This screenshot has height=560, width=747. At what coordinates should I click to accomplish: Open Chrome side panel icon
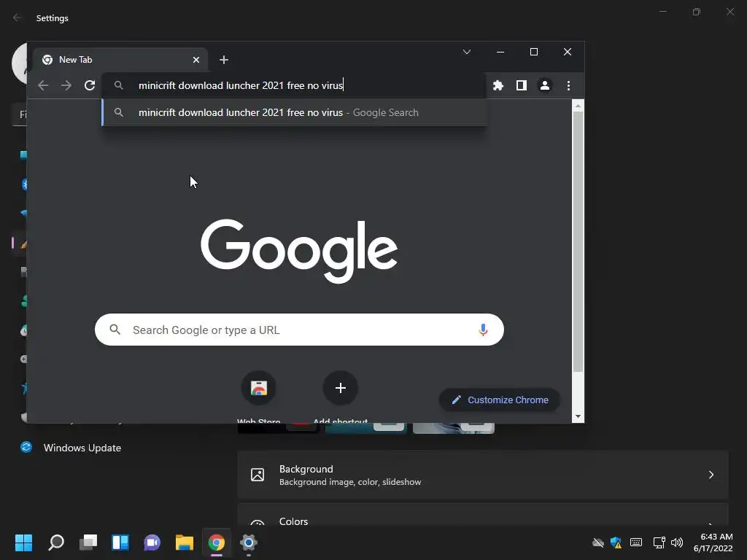(x=521, y=85)
